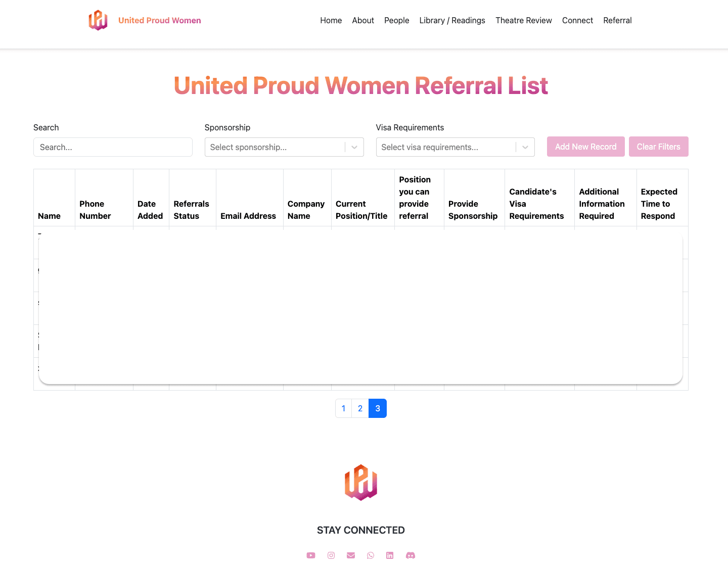
Task: Click the Instagram icon in footer
Action: pyautogui.click(x=331, y=555)
